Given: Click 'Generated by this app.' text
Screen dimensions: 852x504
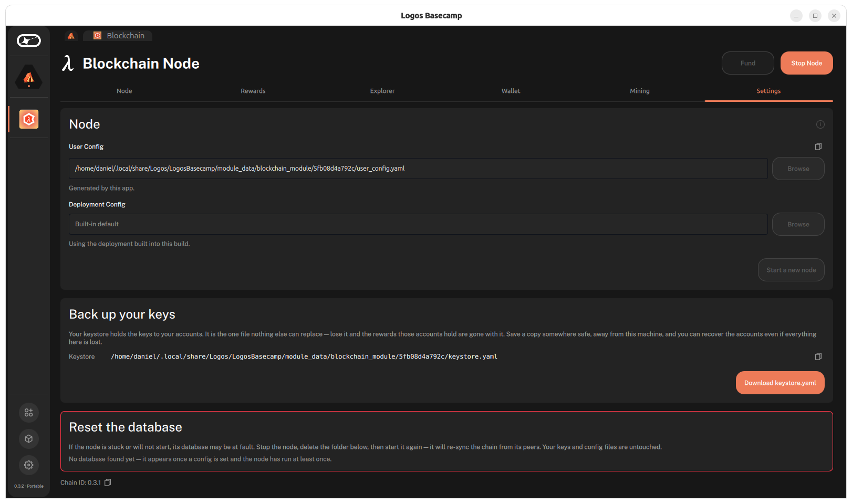Looking at the screenshot, I should point(101,188).
